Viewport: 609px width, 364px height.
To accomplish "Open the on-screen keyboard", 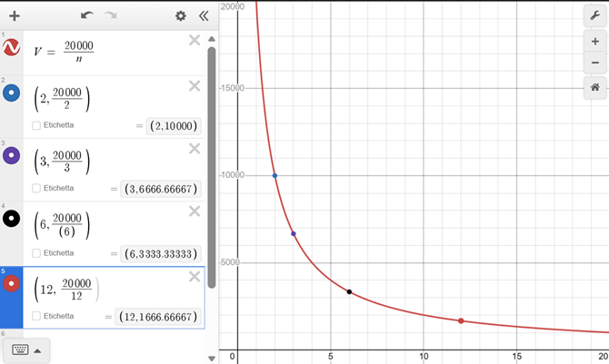I will [x=20, y=350].
